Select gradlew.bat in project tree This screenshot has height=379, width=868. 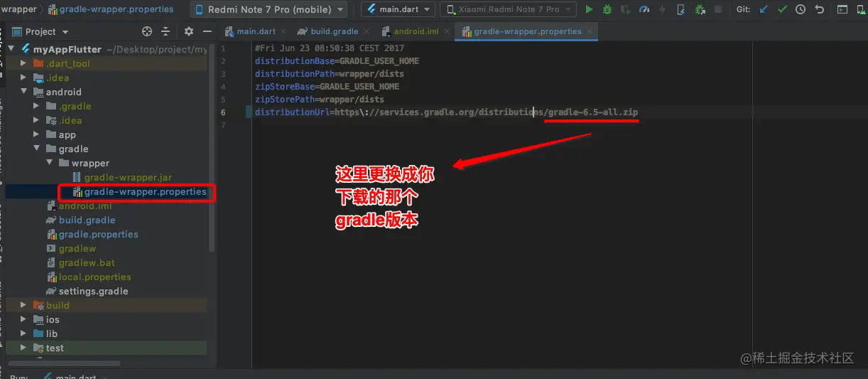87,262
